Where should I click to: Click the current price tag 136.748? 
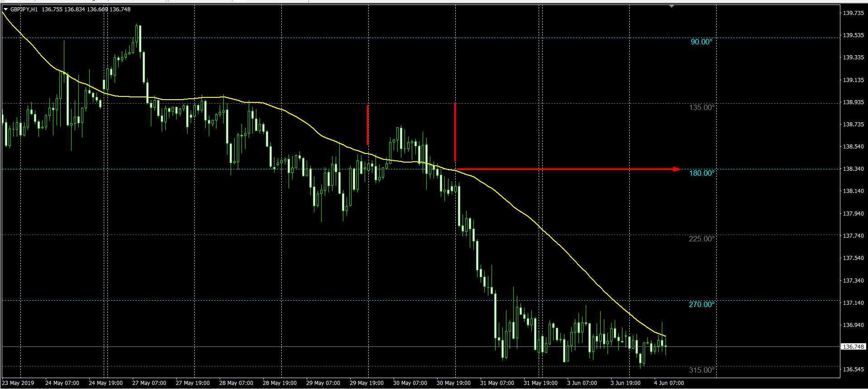[853, 346]
